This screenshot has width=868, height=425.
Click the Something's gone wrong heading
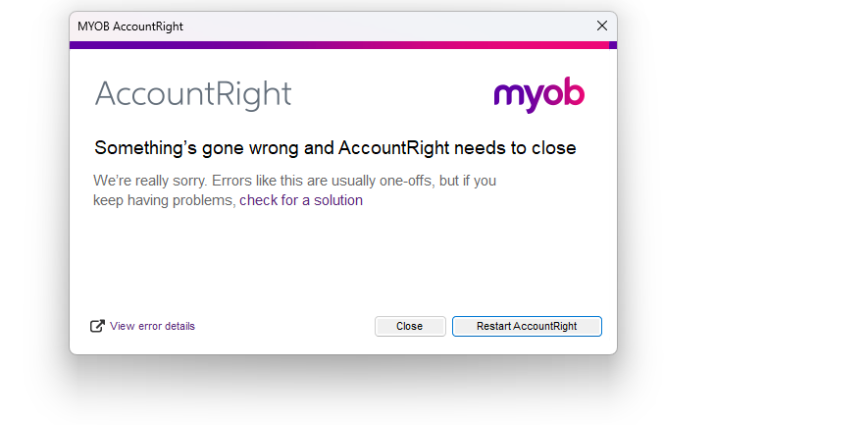point(334,148)
